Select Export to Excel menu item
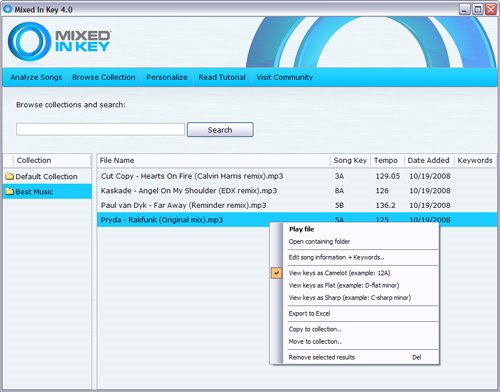Screen dimensions: 500x392 point(309,313)
